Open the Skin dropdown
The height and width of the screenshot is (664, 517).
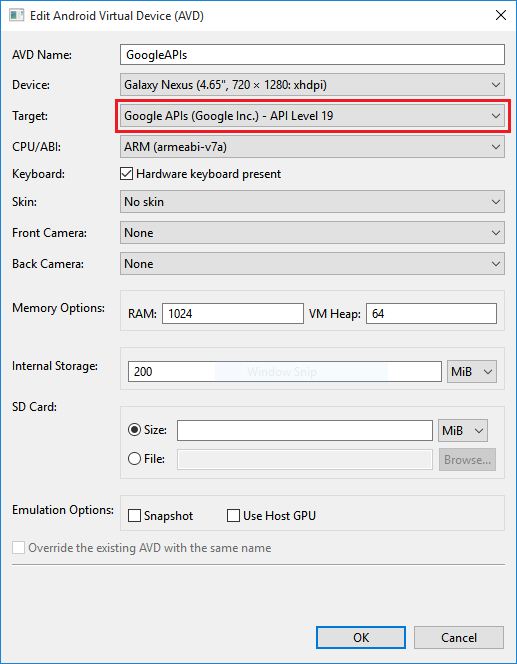pyautogui.click(x=312, y=202)
